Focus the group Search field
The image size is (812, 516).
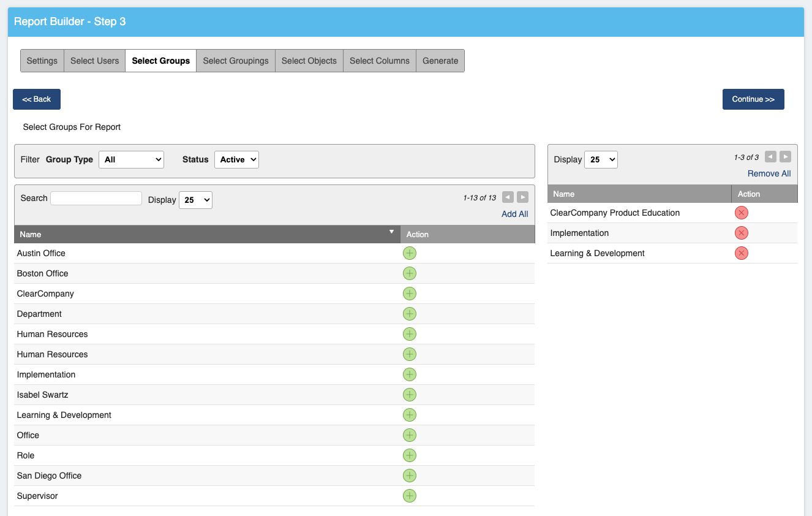96,198
